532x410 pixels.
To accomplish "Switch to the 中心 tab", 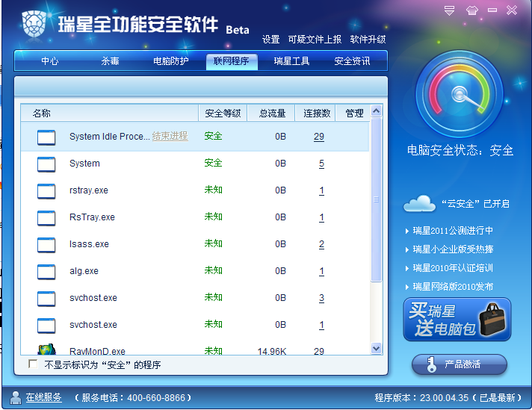I will pos(50,61).
